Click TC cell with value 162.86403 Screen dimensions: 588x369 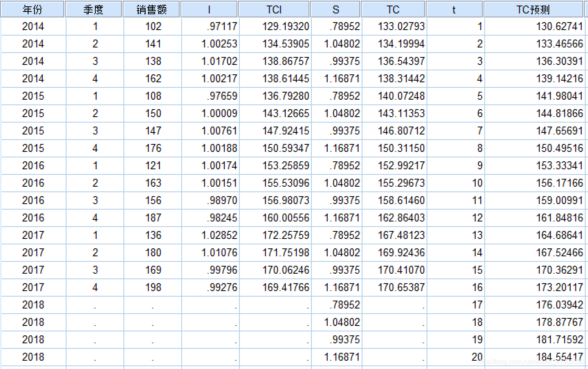[x=394, y=218]
